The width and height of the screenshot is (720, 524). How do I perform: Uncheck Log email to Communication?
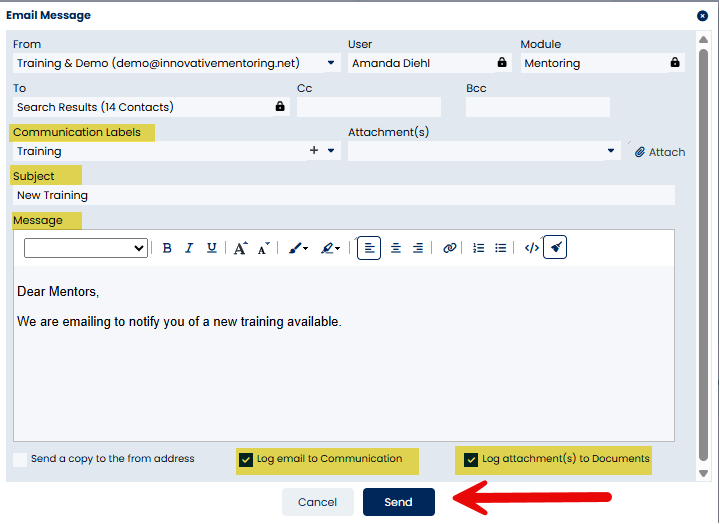[246, 460]
